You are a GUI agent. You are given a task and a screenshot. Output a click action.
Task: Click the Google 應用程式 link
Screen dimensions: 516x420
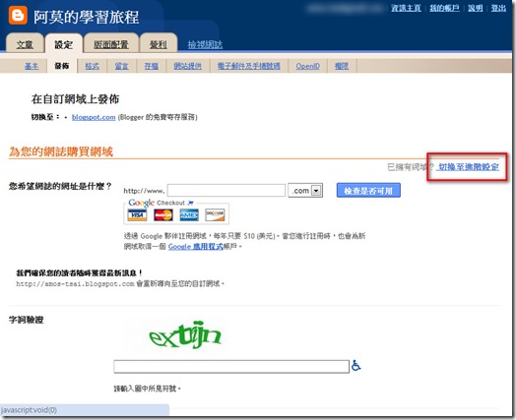coord(196,246)
